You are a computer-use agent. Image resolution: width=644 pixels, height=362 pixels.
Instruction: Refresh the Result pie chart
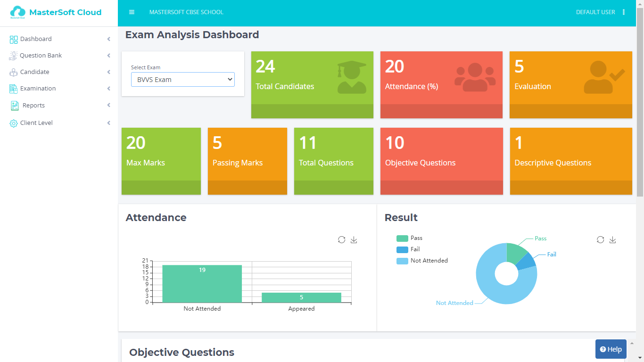click(600, 240)
